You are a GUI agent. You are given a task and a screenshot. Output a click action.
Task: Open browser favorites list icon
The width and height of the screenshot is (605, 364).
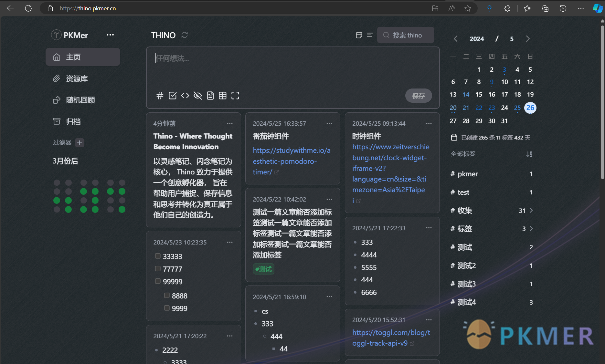[x=527, y=8]
